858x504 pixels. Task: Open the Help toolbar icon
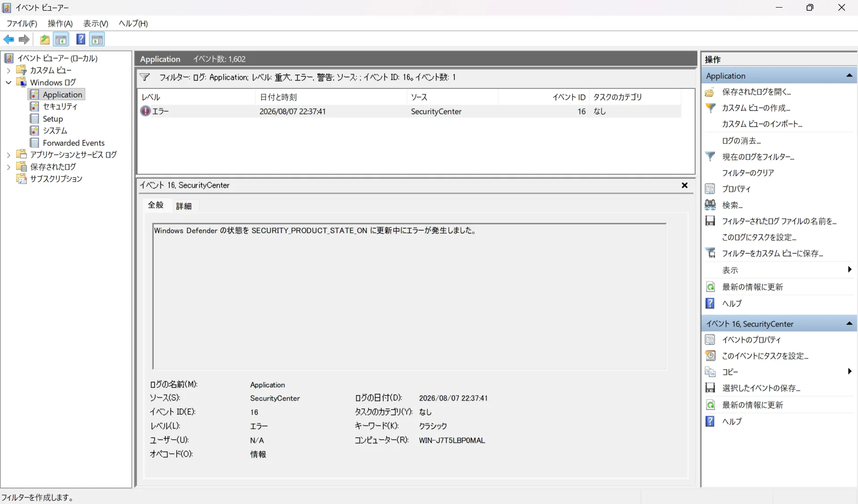click(80, 39)
